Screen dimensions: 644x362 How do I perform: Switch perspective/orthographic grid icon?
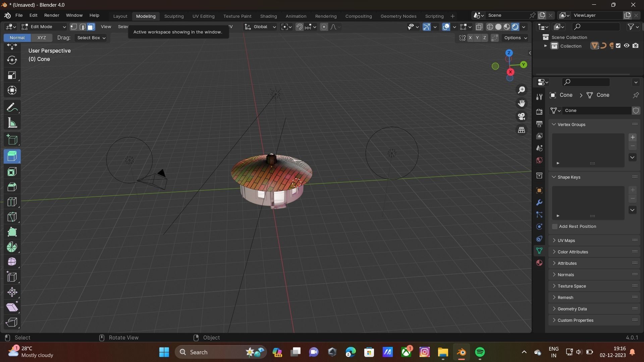(522, 130)
